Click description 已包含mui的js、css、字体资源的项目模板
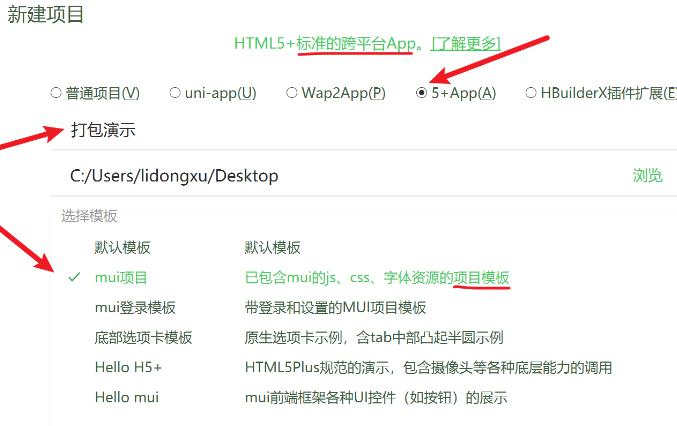This screenshot has width=677, height=426. tap(377, 278)
